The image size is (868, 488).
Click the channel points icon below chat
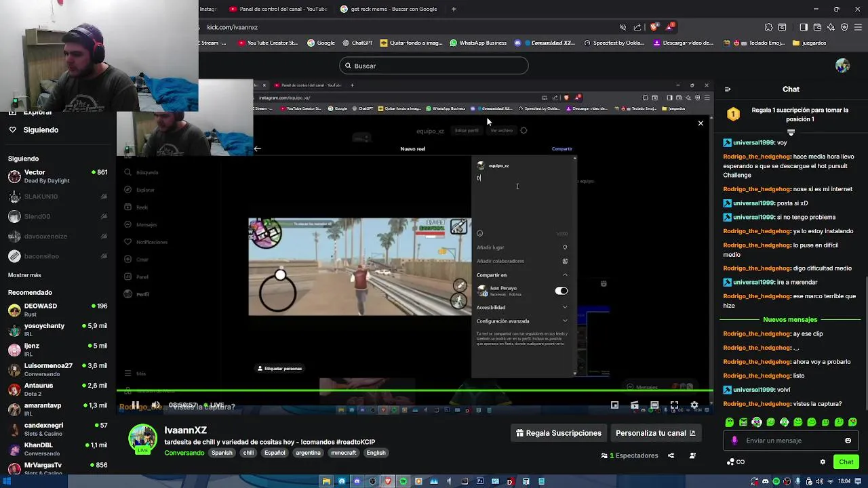736,462
